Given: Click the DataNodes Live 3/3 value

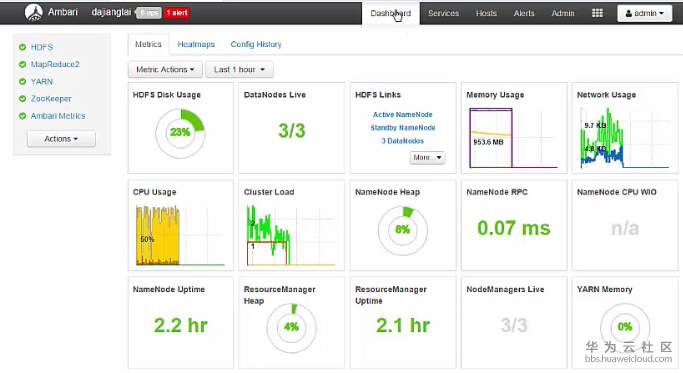Looking at the screenshot, I should coord(291,131).
